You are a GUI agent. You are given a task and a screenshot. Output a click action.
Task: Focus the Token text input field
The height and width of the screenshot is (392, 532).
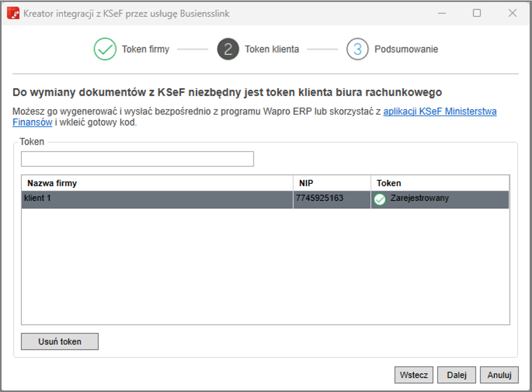(x=137, y=159)
